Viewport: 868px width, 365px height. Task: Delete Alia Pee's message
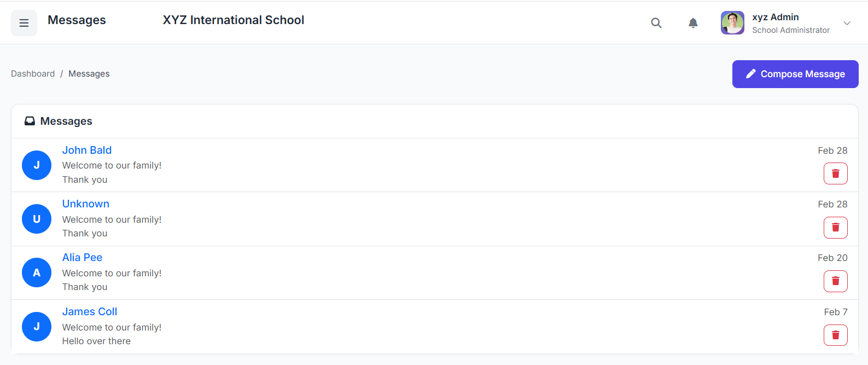pos(836,281)
